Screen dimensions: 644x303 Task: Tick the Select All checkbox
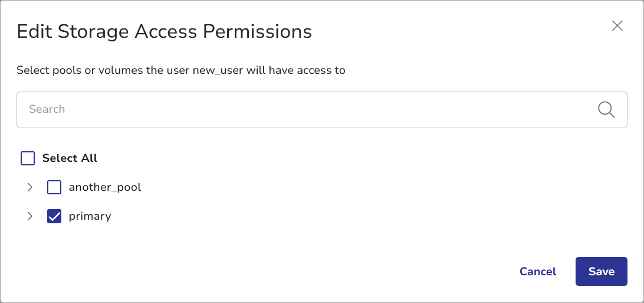pyautogui.click(x=28, y=158)
